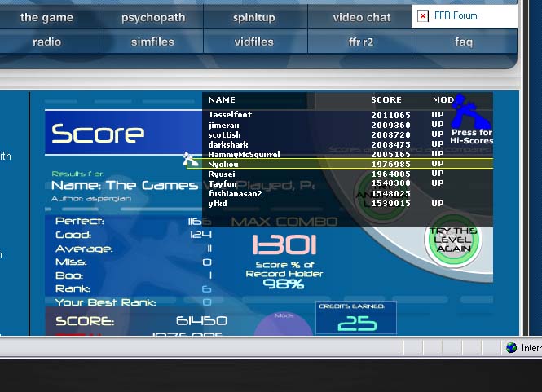Click the Credits Earned box
Viewport: 542px width, 392px height.
click(x=356, y=318)
